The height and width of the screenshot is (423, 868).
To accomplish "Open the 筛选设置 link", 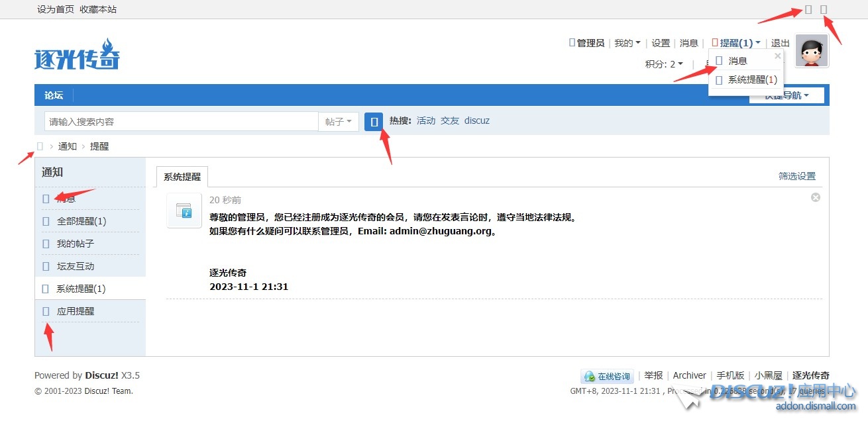I will (x=796, y=176).
